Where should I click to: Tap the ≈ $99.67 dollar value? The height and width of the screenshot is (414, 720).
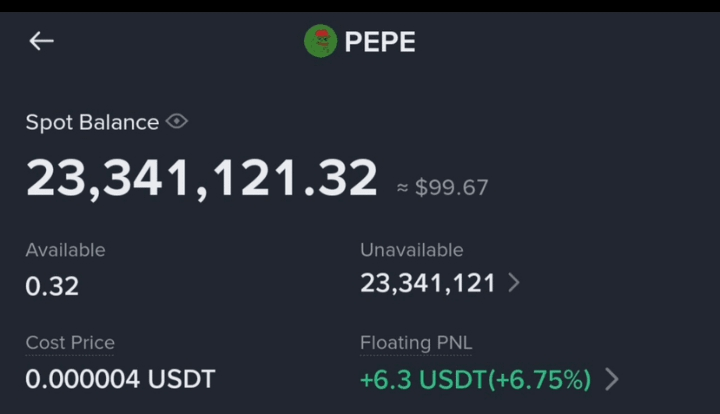[x=442, y=188]
